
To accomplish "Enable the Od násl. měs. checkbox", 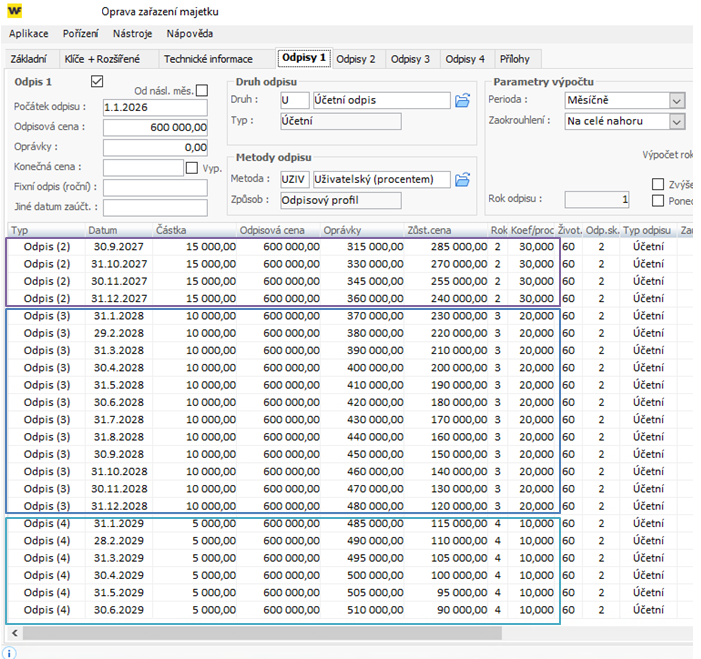I will click(x=202, y=91).
